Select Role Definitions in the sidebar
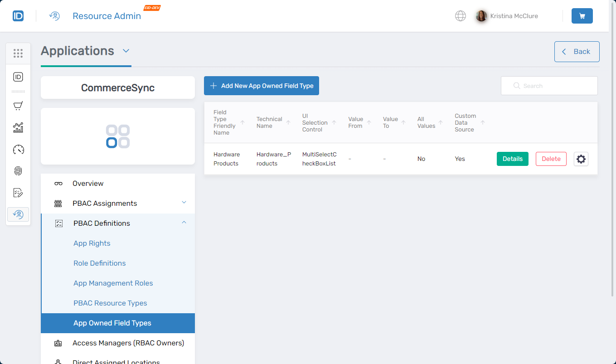This screenshot has height=364, width=616. [x=100, y=263]
